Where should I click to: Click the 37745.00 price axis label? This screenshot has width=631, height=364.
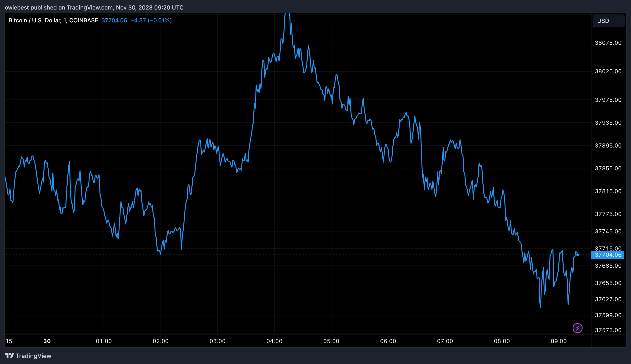(608, 231)
